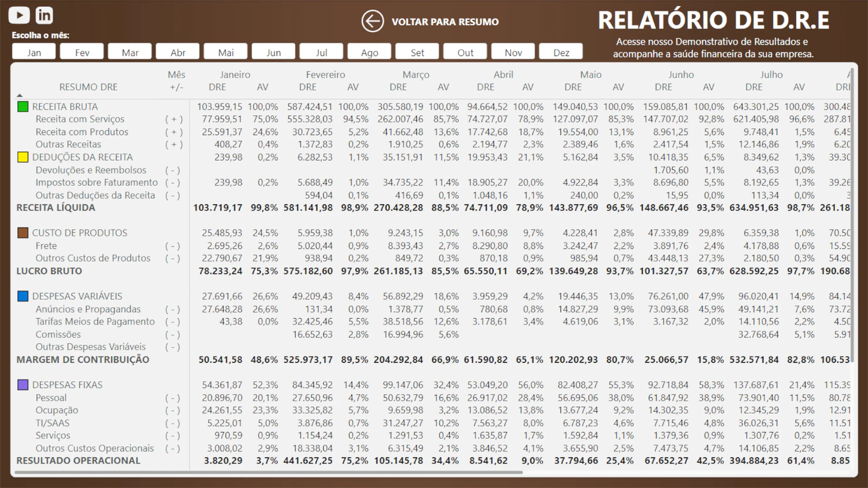Choose Mar in the month slicer
Screen dimensions: 868x488
[130, 53]
